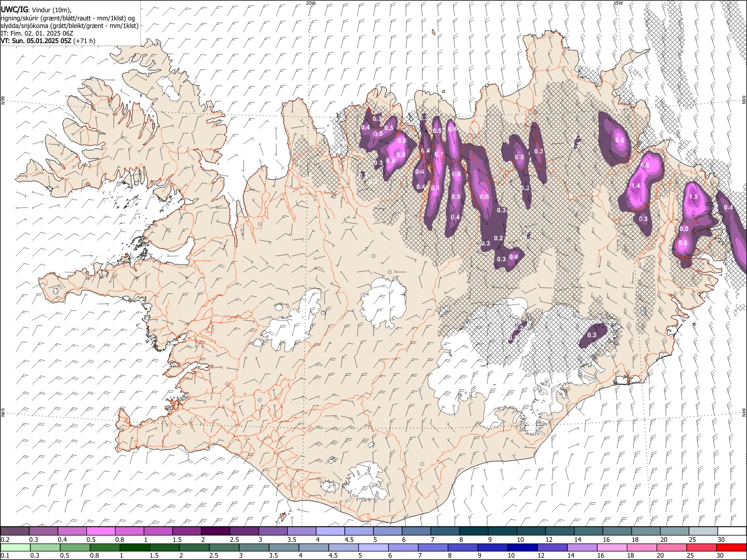Click the '1.4' snowfall value on the map

point(636,186)
